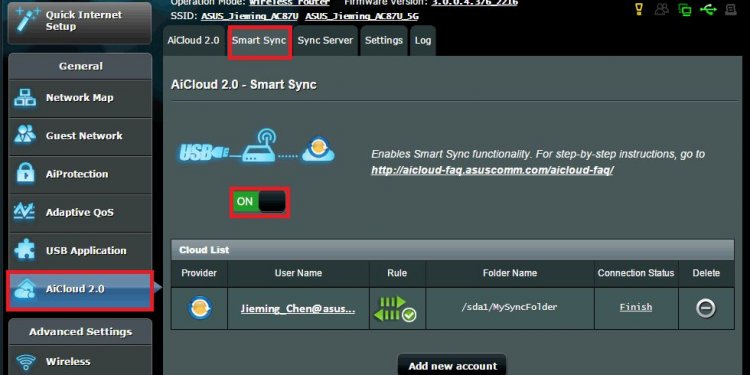Click the firmware version link

(x=474, y=2)
